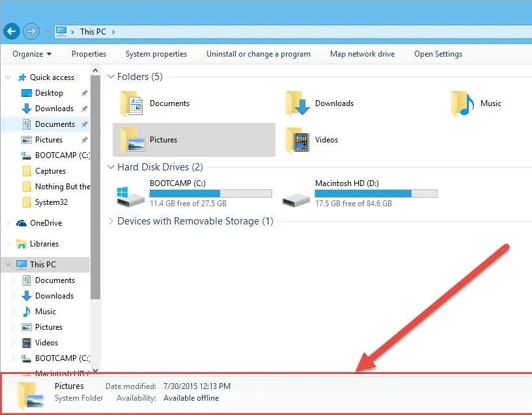Click the pin icon next to Desktop
The height and width of the screenshot is (415, 532).
point(85,93)
